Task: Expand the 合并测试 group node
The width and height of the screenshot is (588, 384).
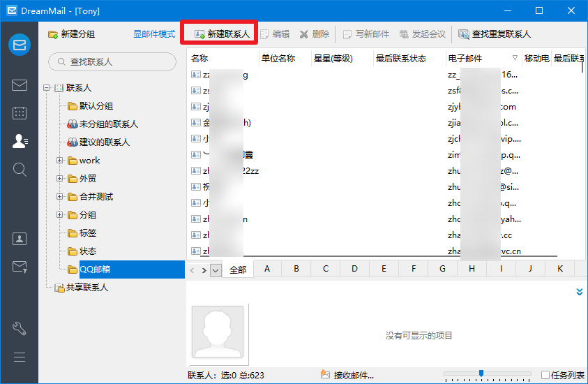Action: pyautogui.click(x=59, y=196)
